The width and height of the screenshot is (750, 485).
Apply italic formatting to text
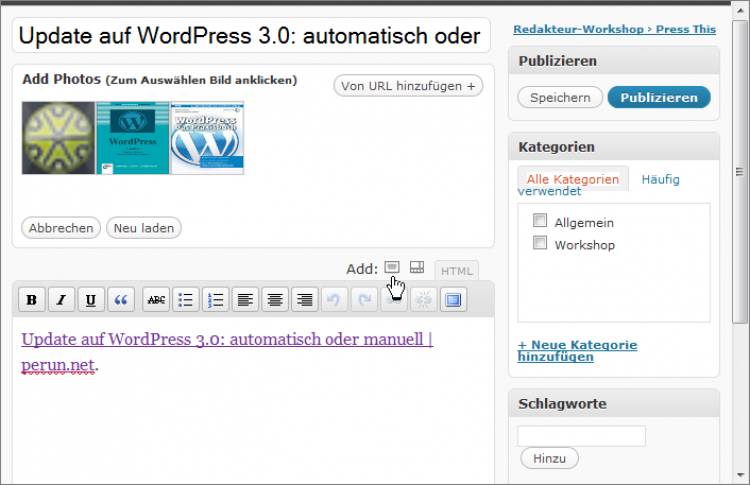click(62, 299)
